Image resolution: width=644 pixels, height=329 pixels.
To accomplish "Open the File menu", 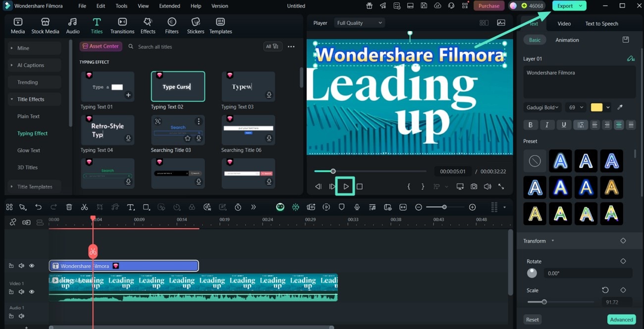I will point(82,6).
